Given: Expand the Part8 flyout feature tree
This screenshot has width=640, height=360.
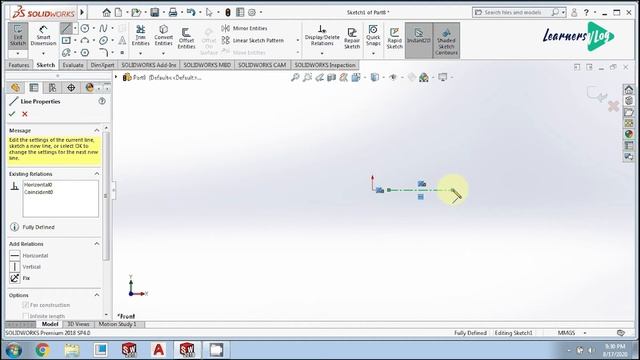Looking at the screenshot, I should point(116,77).
